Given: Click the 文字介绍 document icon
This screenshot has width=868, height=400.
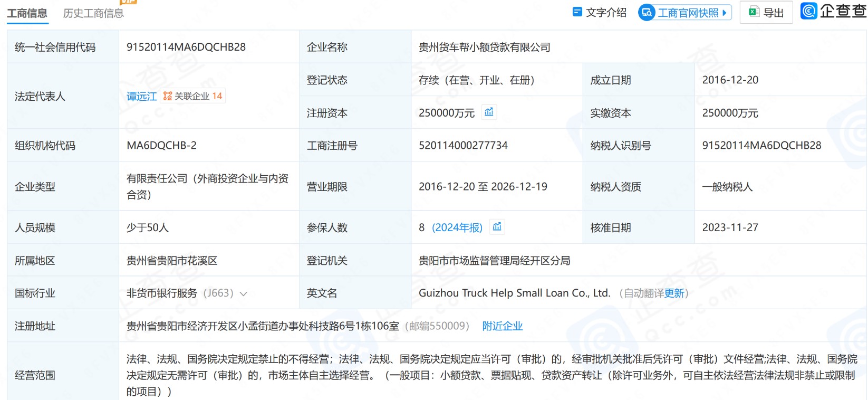Looking at the screenshot, I should click(x=577, y=12).
